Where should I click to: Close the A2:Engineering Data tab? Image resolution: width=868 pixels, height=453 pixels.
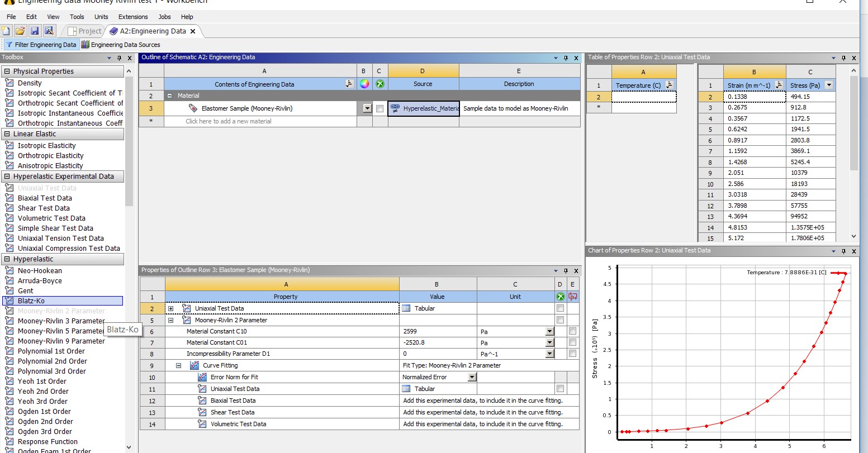pyautogui.click(x=193, y=31)
